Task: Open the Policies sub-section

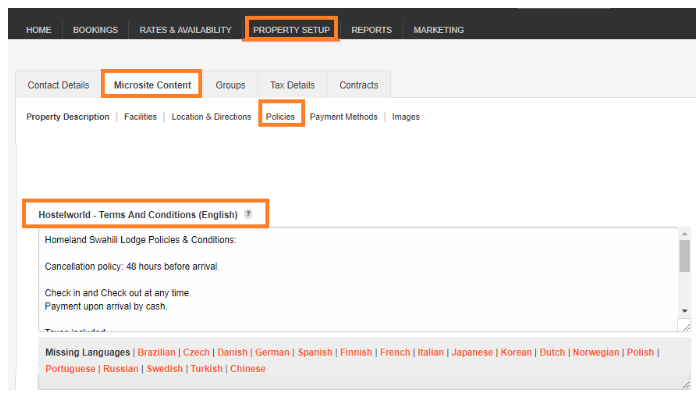Action: [x=280, y=117]
